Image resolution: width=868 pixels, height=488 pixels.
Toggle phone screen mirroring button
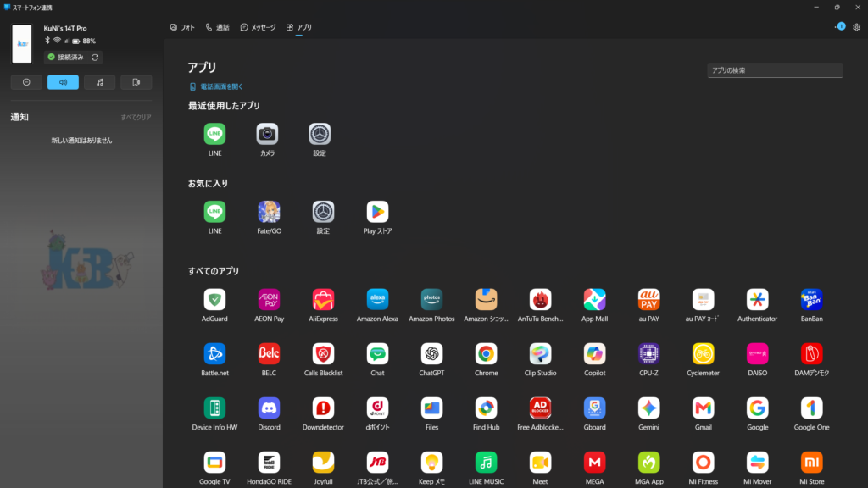point(136,82)
